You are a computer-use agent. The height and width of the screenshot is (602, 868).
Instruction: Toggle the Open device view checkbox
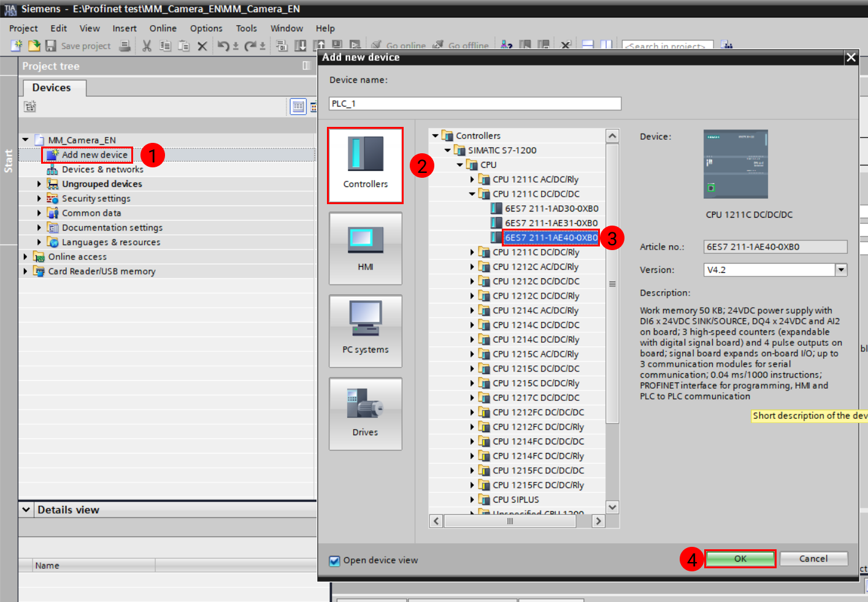(335, 561)
